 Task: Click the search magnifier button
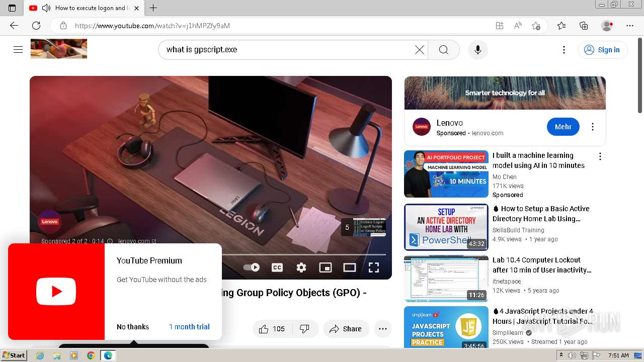tap(443, 50)
